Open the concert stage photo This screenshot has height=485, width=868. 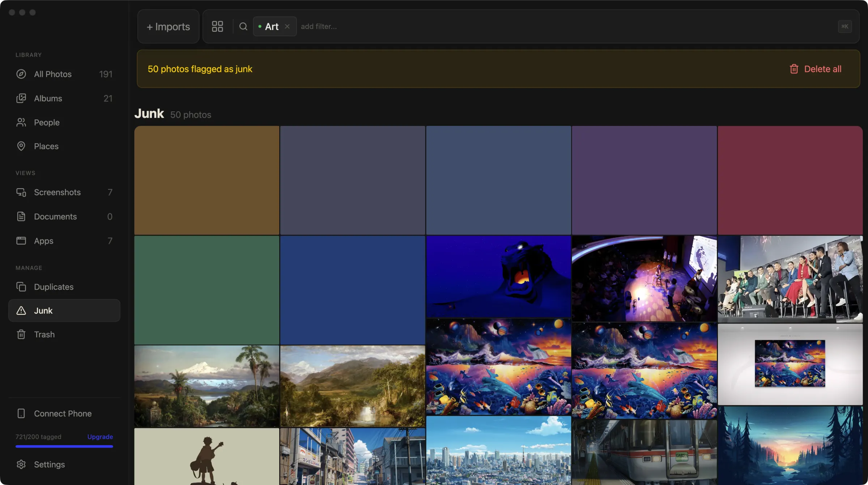pyautogui.click(x=644, y=279)
